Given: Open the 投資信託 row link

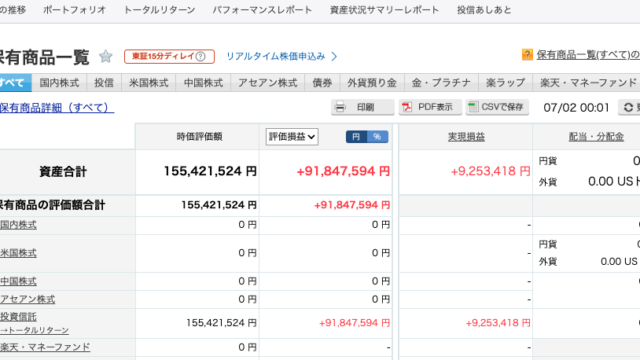Looking at the screenshot, I should coord(18,317).
